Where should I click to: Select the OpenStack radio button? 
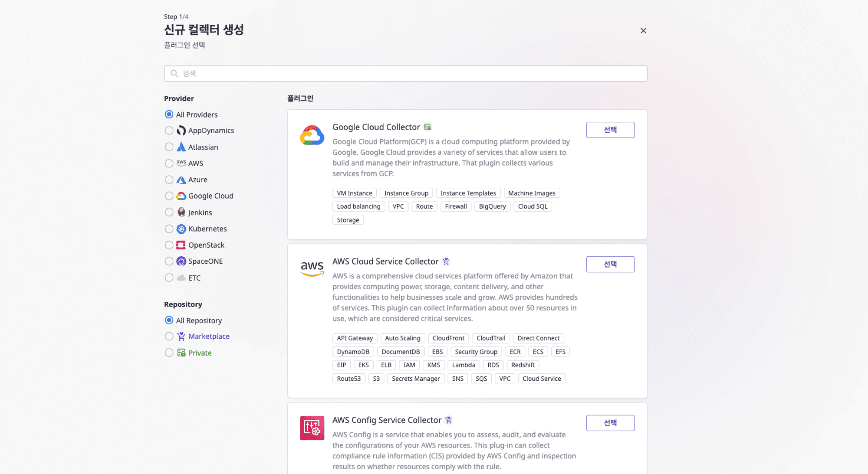(x=169, y=245)
